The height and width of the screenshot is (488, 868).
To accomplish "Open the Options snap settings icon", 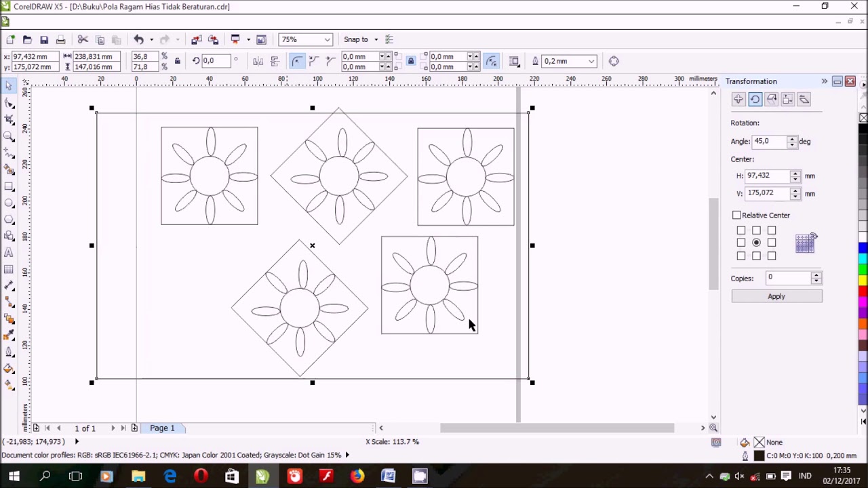I will [389, 39].
